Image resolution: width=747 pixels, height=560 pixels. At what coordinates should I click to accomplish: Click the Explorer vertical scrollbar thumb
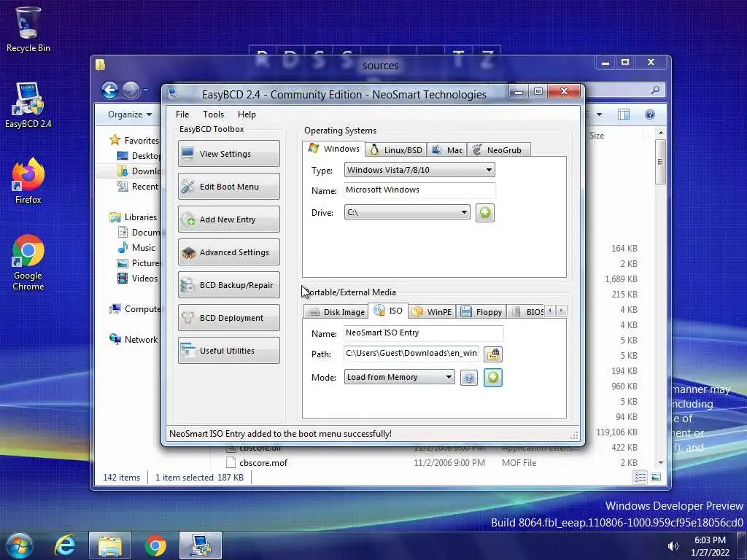(x=660, y=162)
